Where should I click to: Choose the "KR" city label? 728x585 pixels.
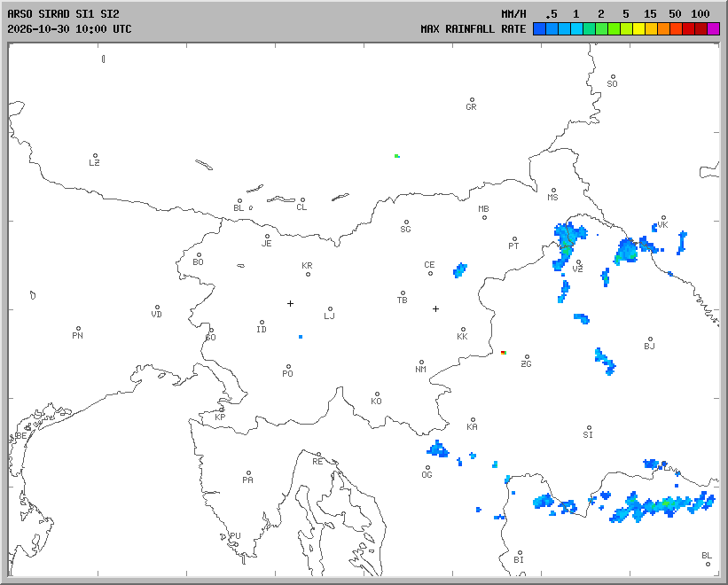pyautogui.click(x=307, y=265)
